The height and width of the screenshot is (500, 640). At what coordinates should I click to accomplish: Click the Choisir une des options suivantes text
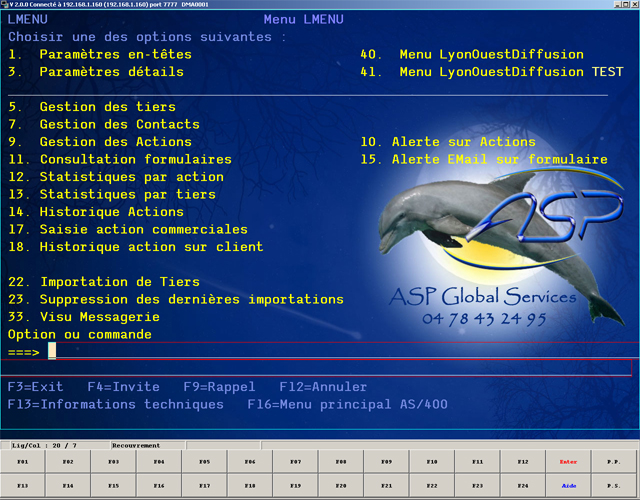(148, 37)
